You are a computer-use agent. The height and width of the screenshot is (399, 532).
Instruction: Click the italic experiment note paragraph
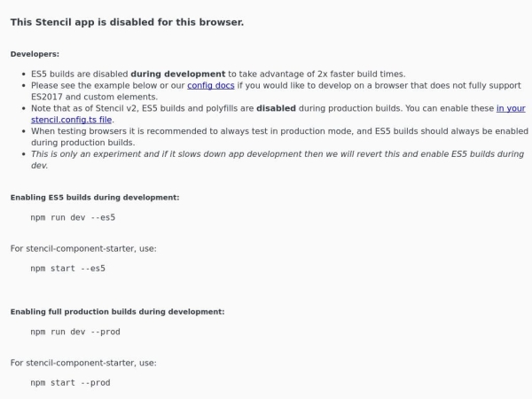(x=278, y=160)
